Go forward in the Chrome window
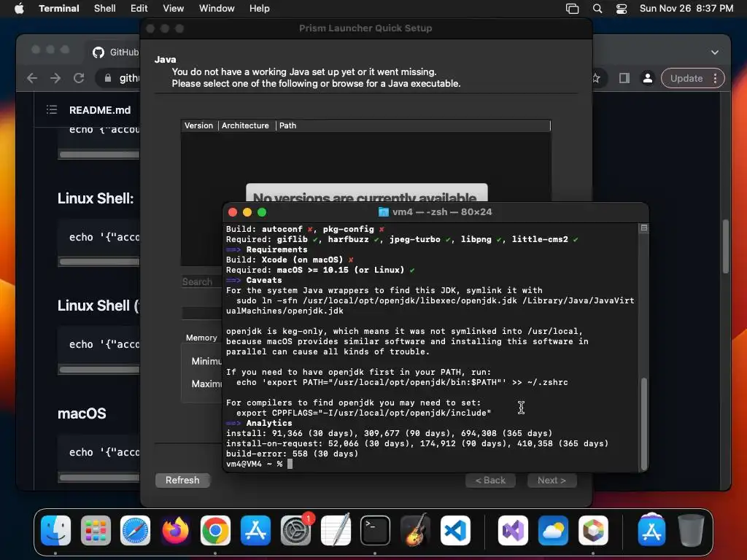 click(55, 78)
